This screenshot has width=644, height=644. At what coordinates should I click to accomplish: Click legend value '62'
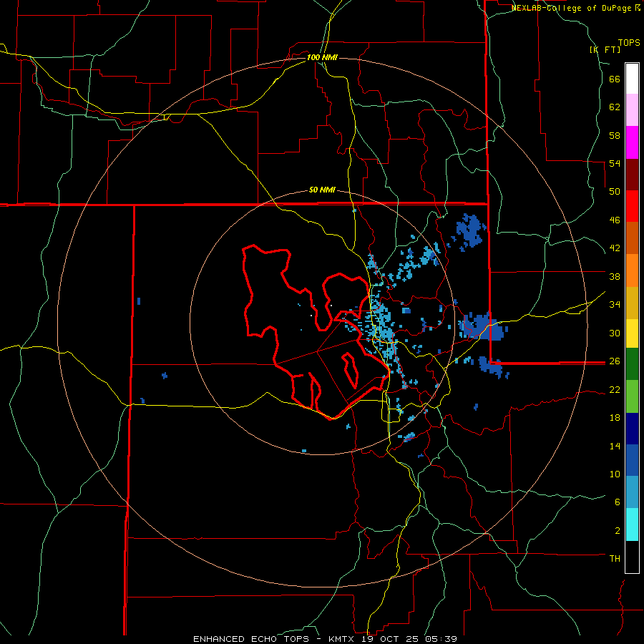tap(615, 107)
